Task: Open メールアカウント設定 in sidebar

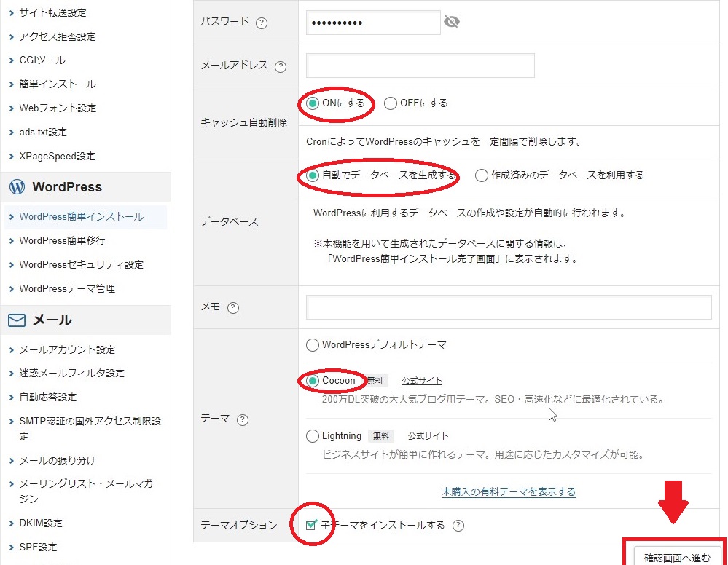Action: (x=67, y=349)
